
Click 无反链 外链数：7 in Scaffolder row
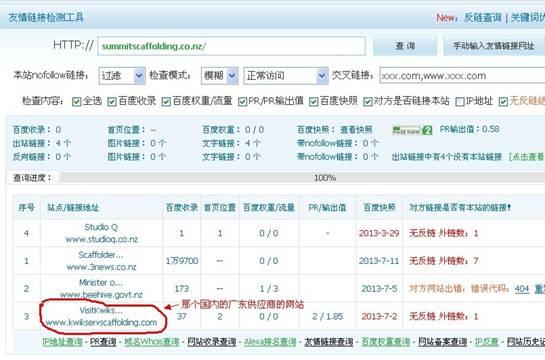tap(444, 261)
